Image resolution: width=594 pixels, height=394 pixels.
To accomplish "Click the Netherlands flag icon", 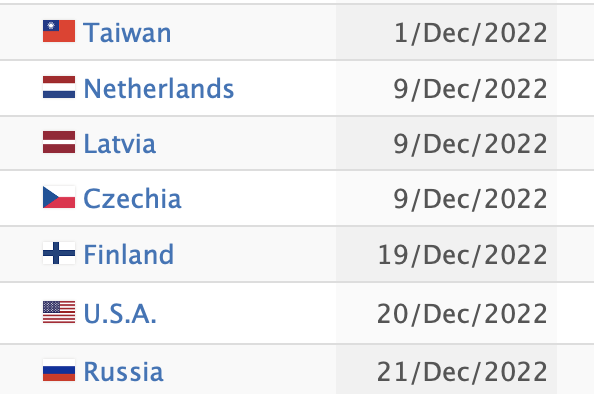I will coord(59,87).
